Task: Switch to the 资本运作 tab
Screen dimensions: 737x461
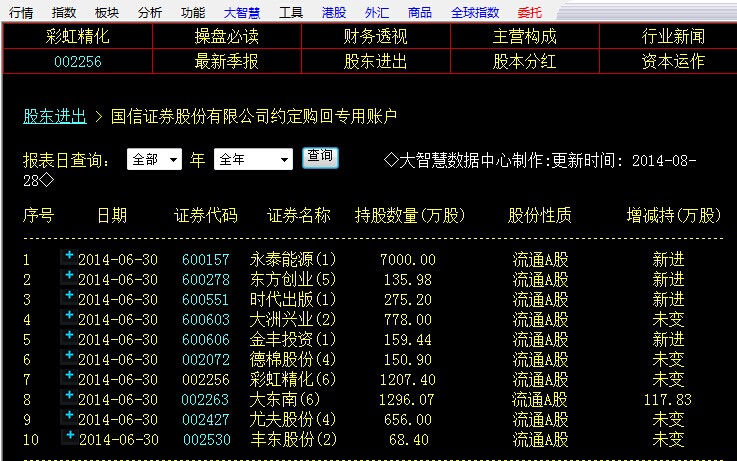Action: pyautogui.click(x=673, y=61)
